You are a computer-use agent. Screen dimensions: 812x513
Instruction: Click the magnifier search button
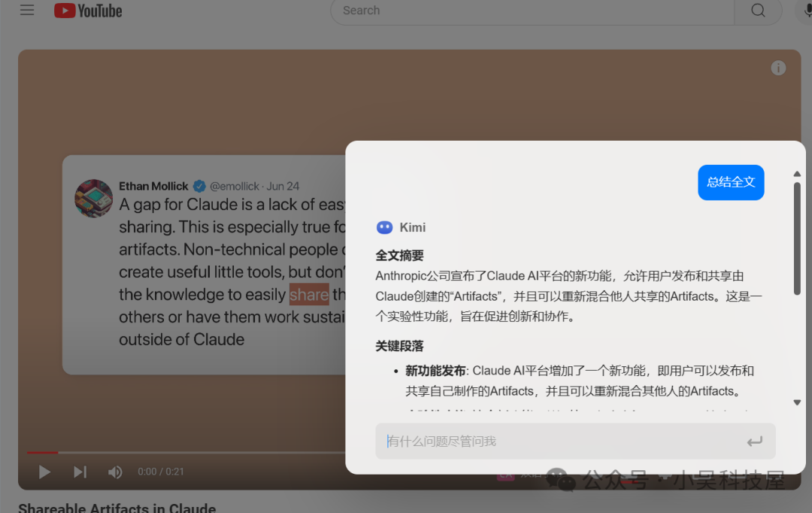(758, 11)
